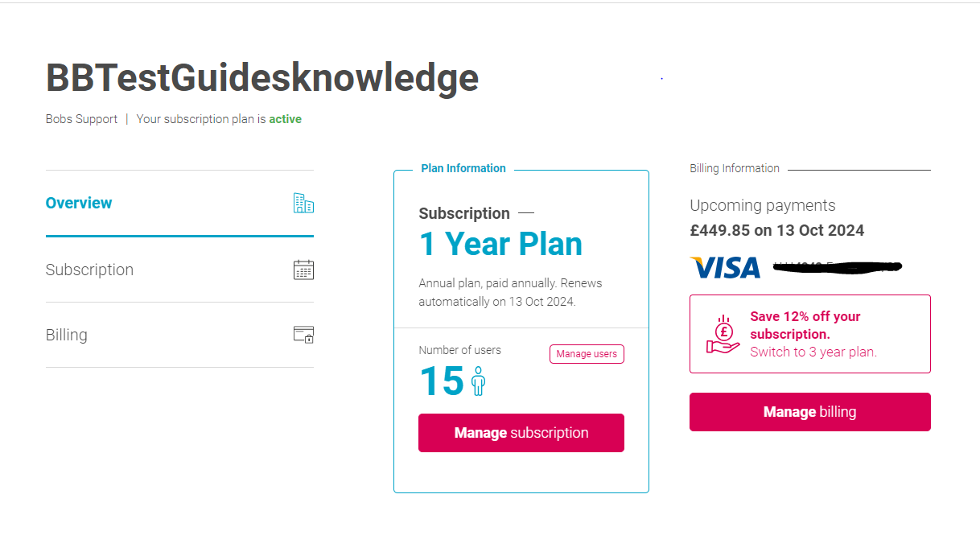The height and width of the screenshot is (552, 980).
Task: Click the hand-with-coin savings icon
Action: point(723,334)
